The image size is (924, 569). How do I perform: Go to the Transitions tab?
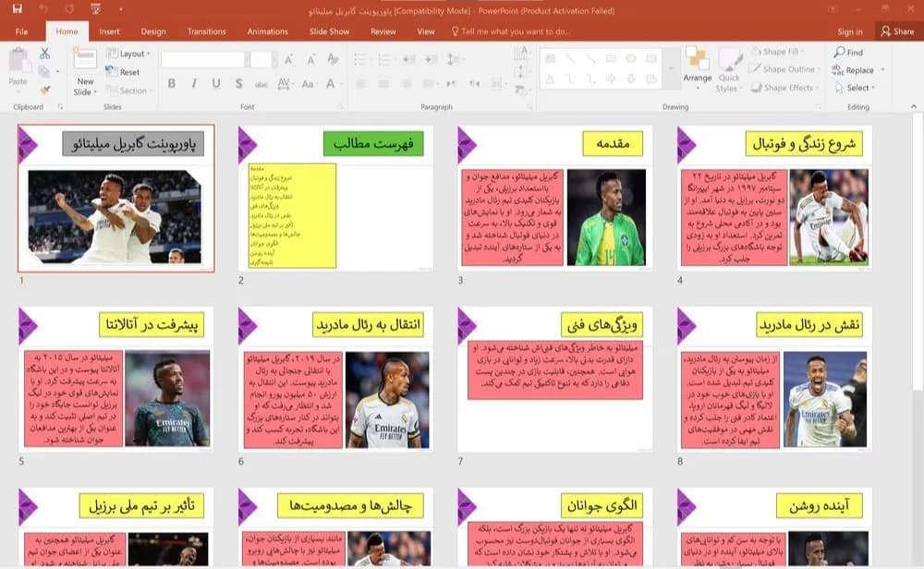[x=206, y=31]
